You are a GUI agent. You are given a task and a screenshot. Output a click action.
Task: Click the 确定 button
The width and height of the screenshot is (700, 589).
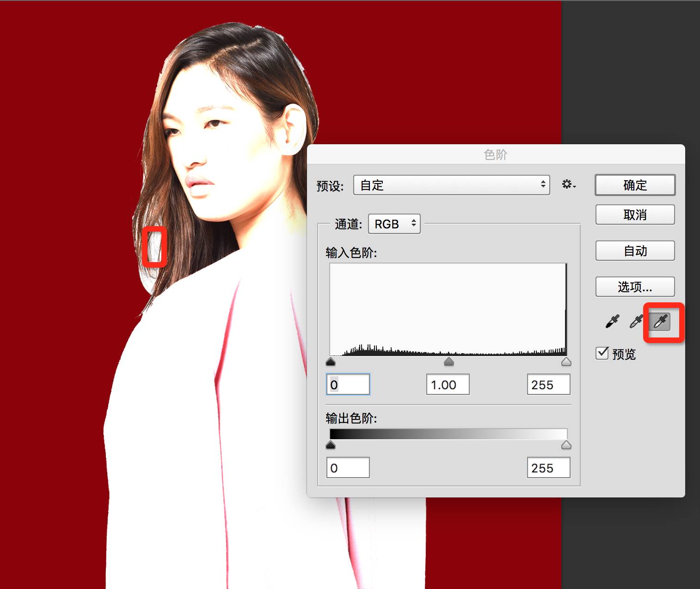635,185
